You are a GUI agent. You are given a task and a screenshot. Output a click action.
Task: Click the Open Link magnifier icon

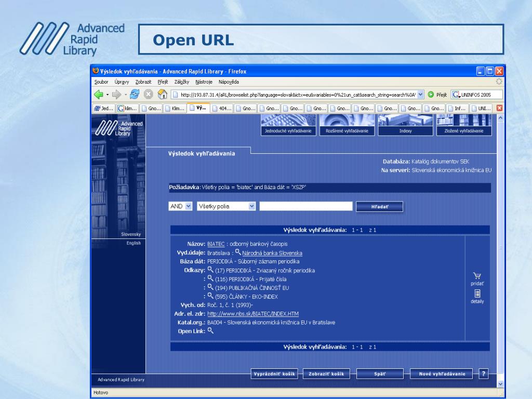(210, 330)
